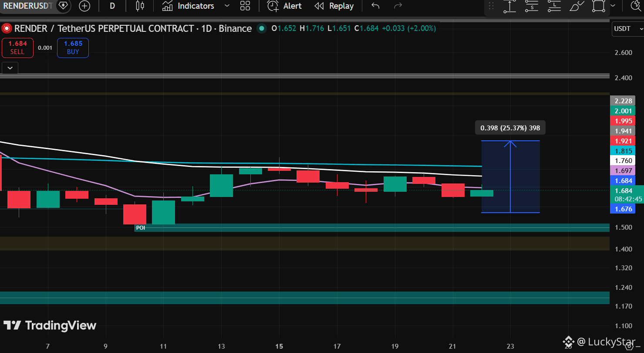Click date 23 on the time axis
This screenshot has height=353, width=644.
[510, 346]
